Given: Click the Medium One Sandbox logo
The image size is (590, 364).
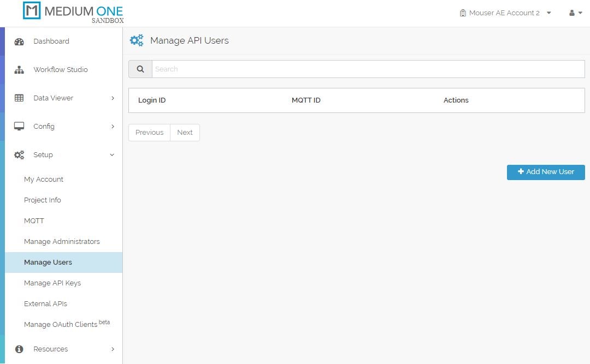Looking at the screenshot, I should coord(71,11).
